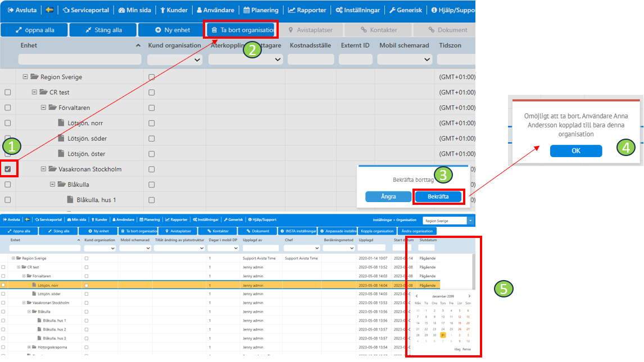This screenshot has width=644, height=362.
Task: Open Kunder in the upper menu bar
Action: tap(174, 10)
